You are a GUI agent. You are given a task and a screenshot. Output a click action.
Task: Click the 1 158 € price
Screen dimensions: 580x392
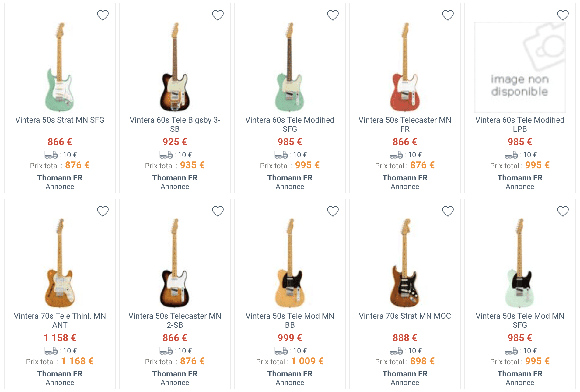60,338
